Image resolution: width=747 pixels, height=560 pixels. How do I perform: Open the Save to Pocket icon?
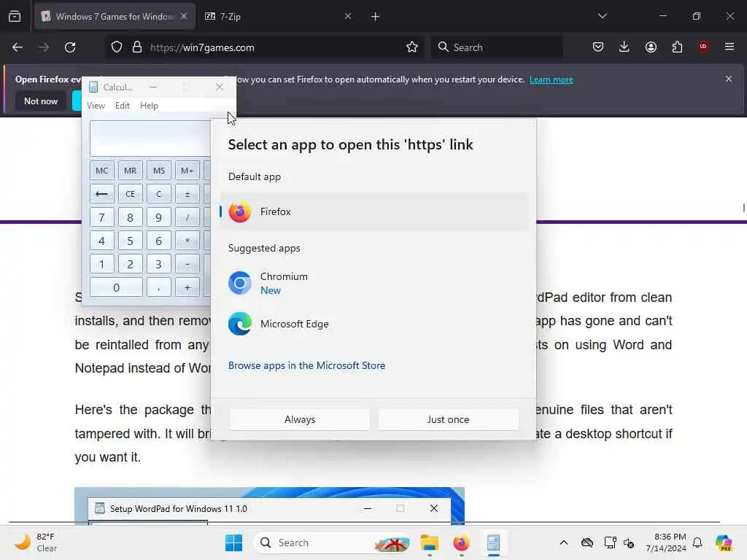[x=598, y=47]
